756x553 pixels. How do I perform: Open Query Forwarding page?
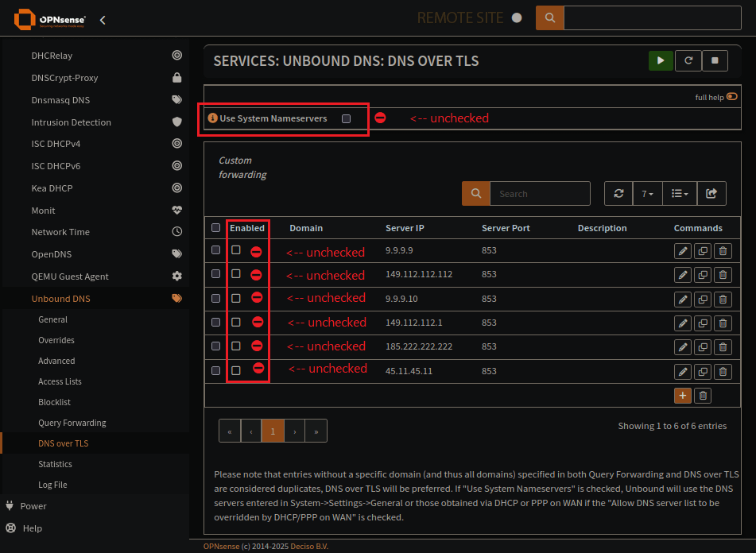[x=72, y=423]
